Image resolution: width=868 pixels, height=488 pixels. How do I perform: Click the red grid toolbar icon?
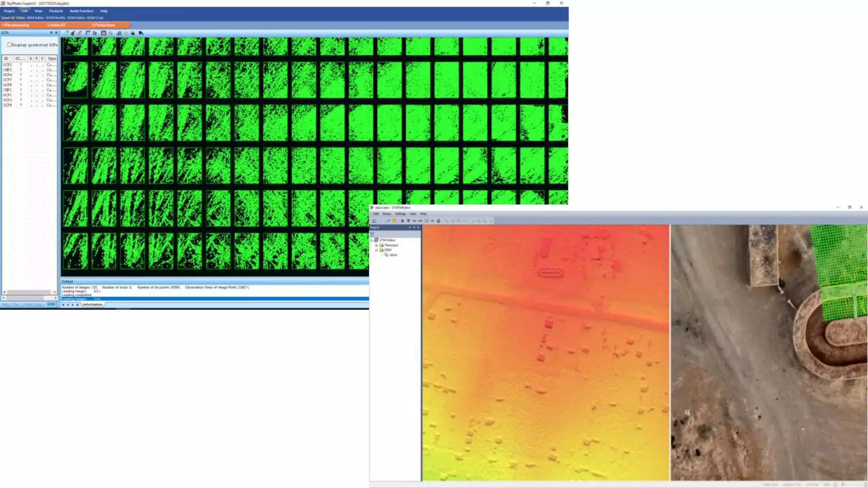(103, 33)
